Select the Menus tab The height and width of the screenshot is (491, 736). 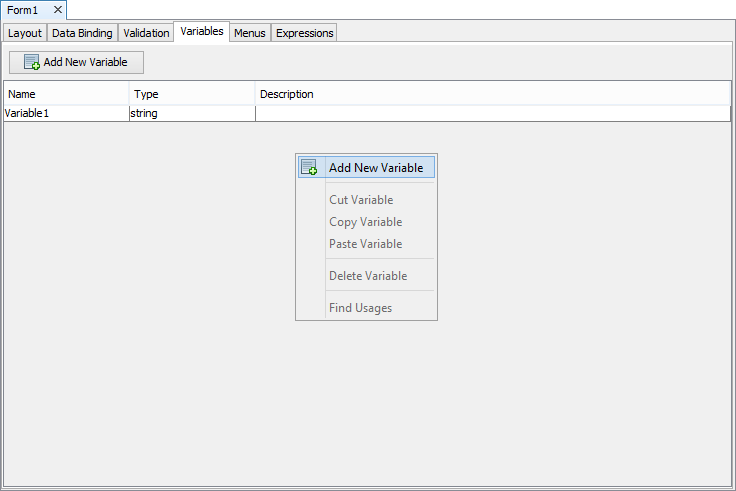[249, 33]
